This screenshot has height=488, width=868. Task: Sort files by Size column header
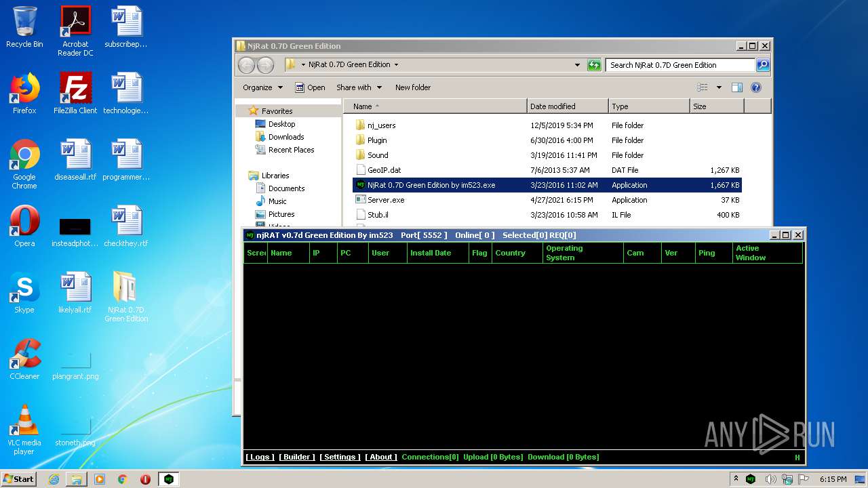pos(717,106)
